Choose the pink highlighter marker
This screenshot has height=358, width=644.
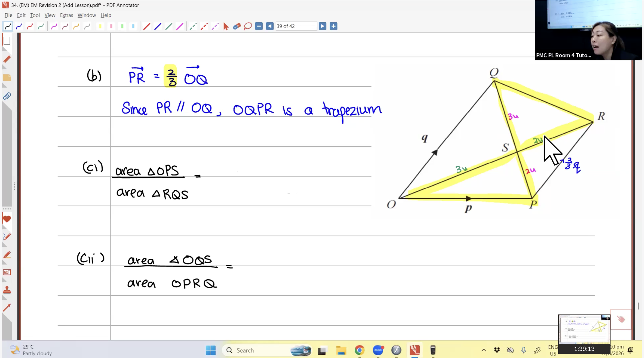[x=111, y=26]
